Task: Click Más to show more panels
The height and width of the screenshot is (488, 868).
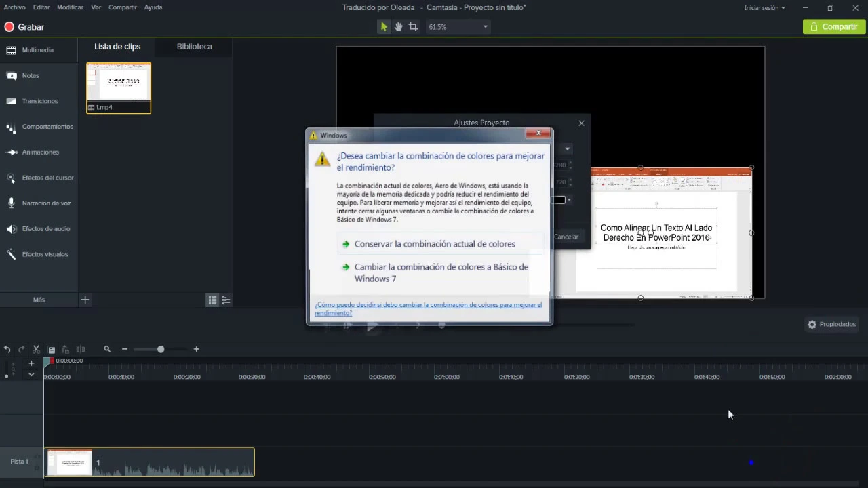Action: pyautogui.click(x=39, y=300)
